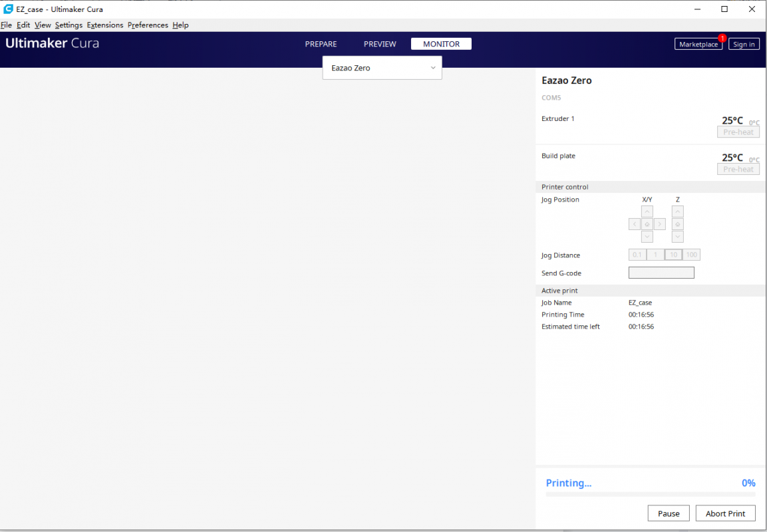Open the Marketplace
This screenshot has height=532, width=767.
coord(698,44)
